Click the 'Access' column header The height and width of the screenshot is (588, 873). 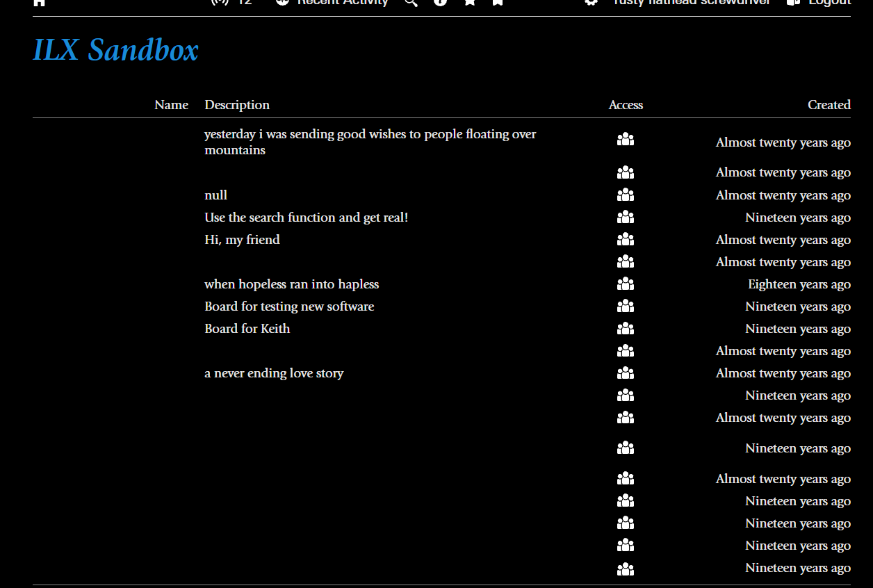click(626, 105)
